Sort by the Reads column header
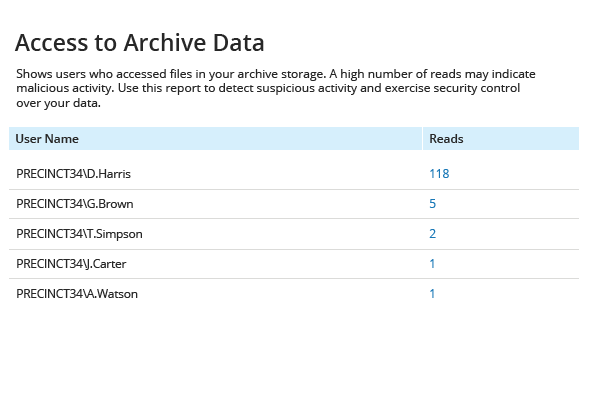 tap(446, 139)
